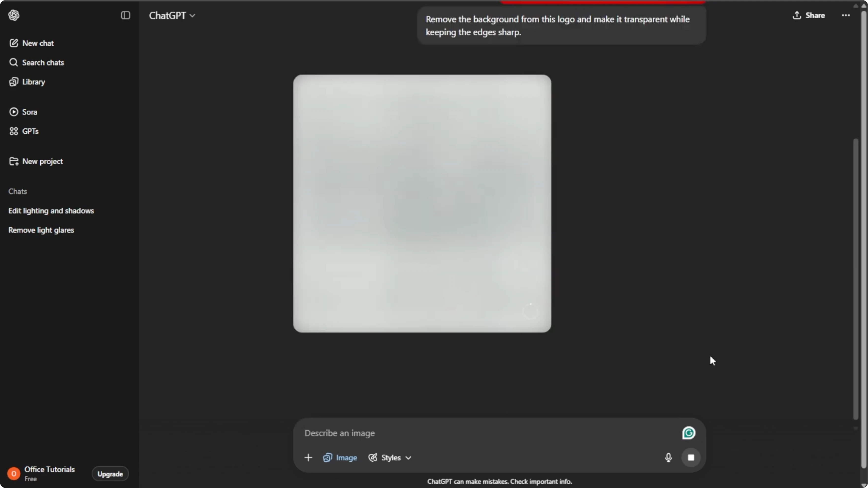
Task: Click the New chat pencil icon
Action: [14, 43]
